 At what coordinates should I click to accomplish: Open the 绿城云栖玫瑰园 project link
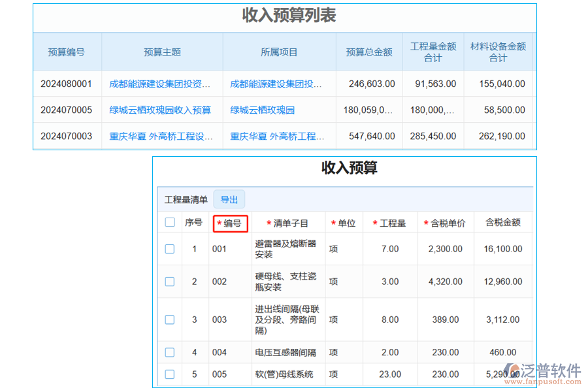coord(261,110)
